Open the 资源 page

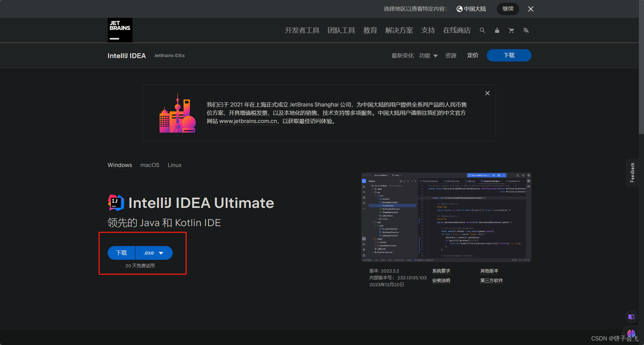pos(451,56)
